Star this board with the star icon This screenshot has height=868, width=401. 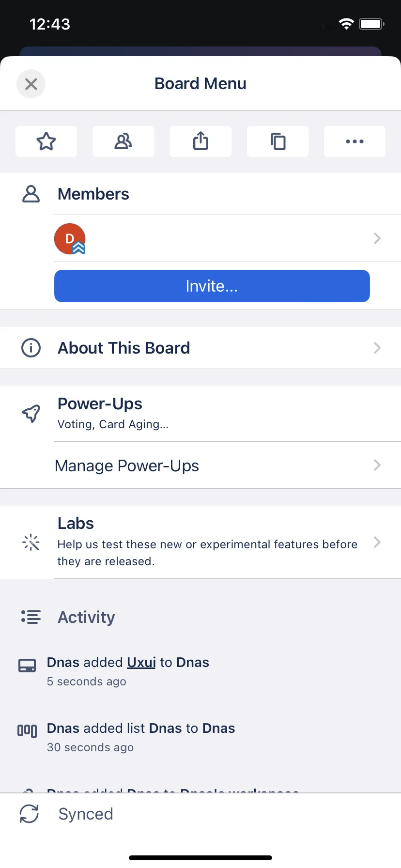(46, 141)
